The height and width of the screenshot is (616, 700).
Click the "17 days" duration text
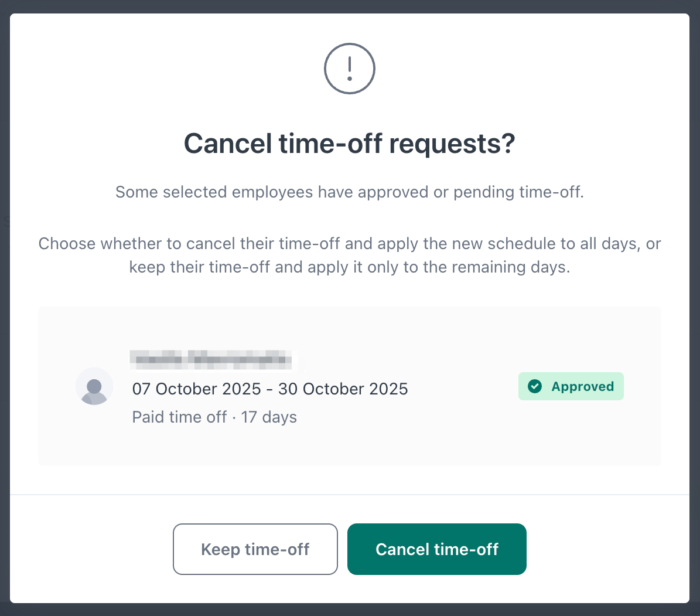(269, 417)
